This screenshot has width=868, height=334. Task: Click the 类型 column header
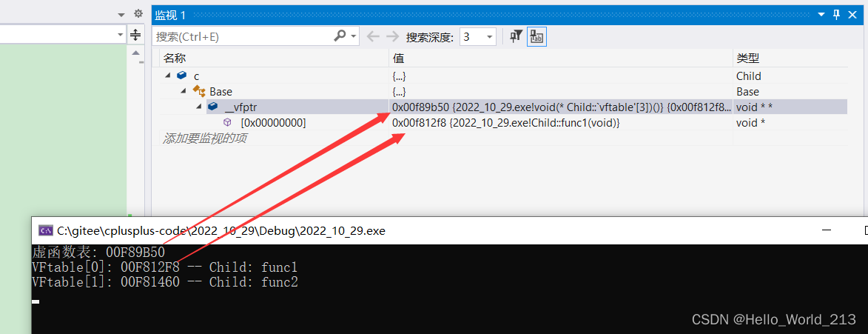click(x=747, y=59)
